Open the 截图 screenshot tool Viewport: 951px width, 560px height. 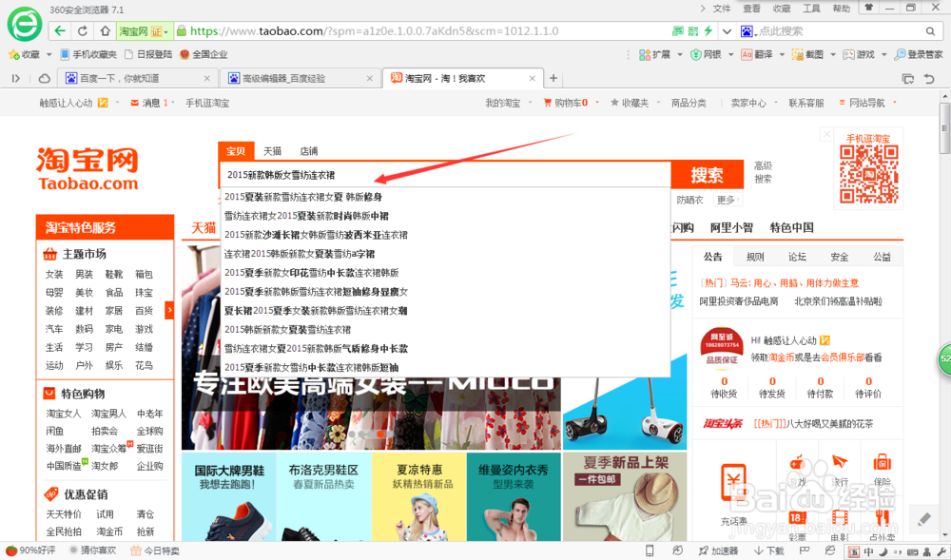[x=808, y=54]
